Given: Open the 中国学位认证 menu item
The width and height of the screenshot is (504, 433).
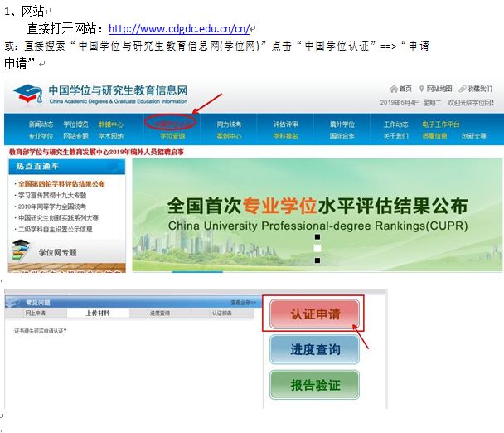Looking at the screenshot, I should [171, 124].
